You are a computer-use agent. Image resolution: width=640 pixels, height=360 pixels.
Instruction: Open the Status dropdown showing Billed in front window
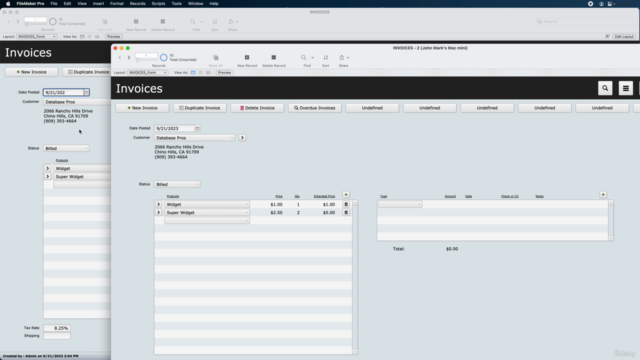pyautogui.click(x=177, y=184)
